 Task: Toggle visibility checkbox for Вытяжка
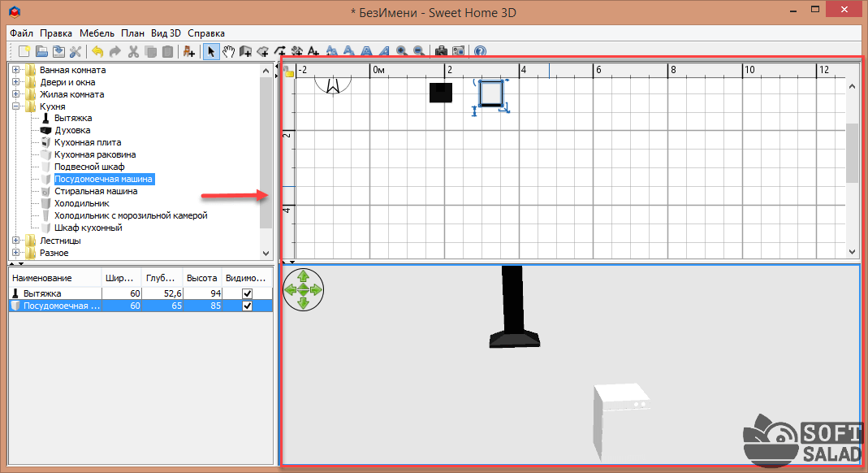(x=247, y=293)
